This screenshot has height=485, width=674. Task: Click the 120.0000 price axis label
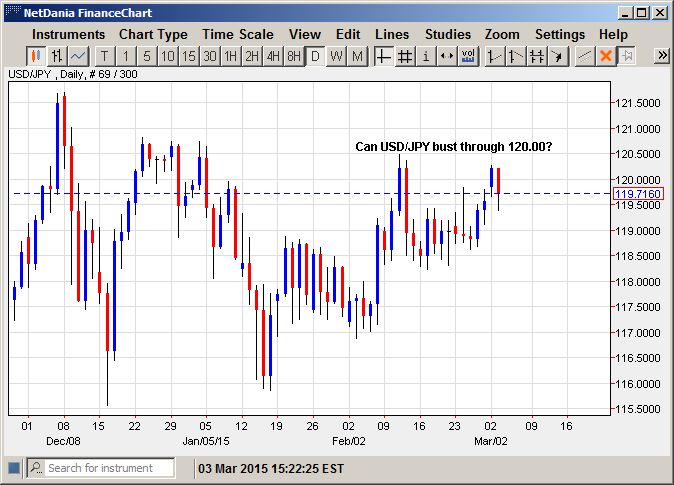click(637, 180)
